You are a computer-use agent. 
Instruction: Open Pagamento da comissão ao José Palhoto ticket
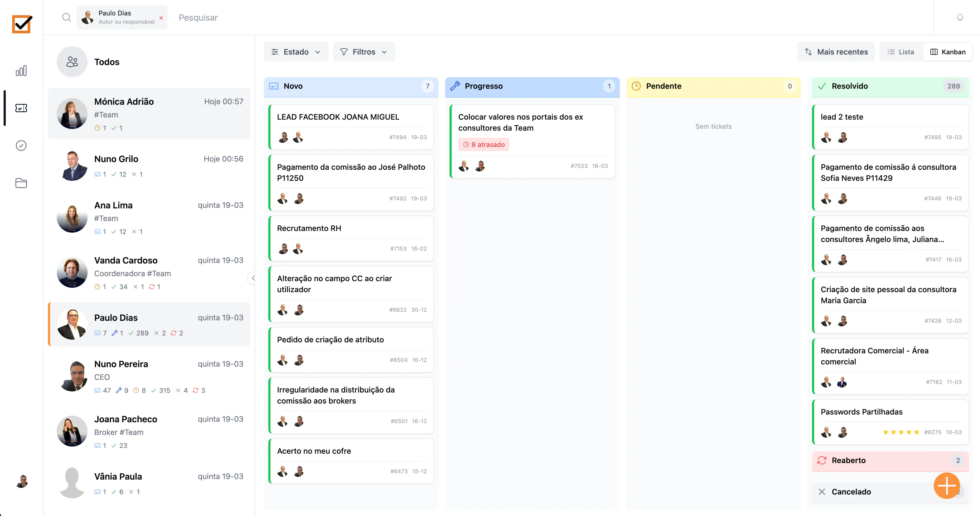point(351,182)
